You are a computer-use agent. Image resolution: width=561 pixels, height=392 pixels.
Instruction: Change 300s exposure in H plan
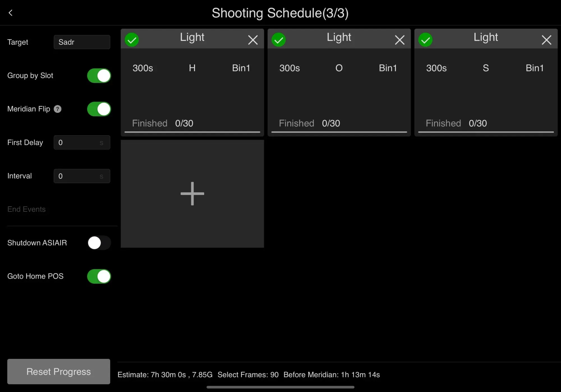click(x=143, y=68)
